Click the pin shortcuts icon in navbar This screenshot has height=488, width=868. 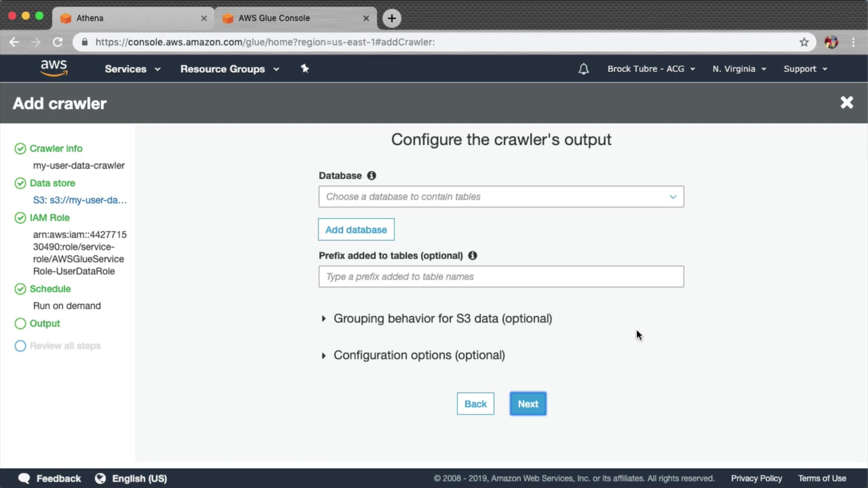[x=305, y=69]
